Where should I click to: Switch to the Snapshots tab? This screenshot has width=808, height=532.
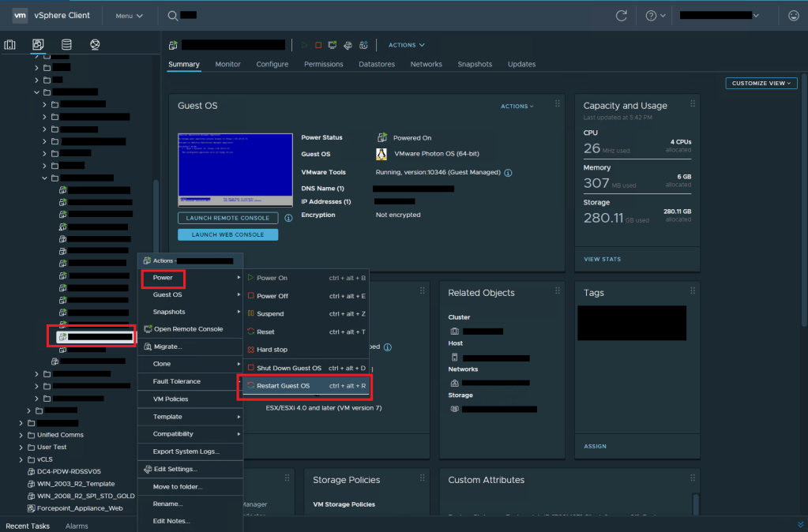coord(475,64)
